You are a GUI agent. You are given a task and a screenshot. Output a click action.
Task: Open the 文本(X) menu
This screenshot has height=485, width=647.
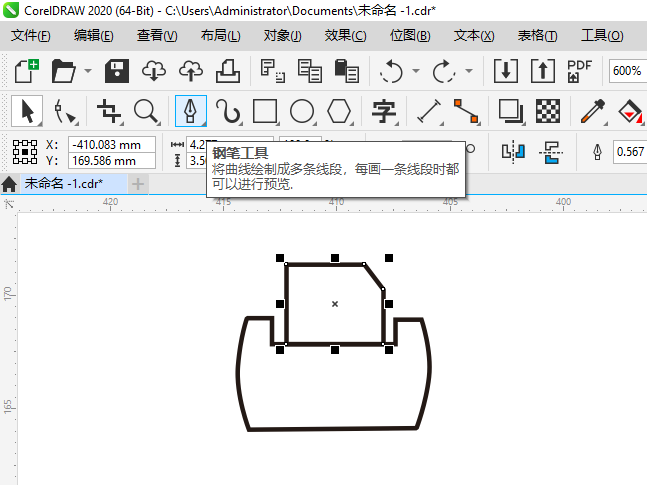[474, 36]
